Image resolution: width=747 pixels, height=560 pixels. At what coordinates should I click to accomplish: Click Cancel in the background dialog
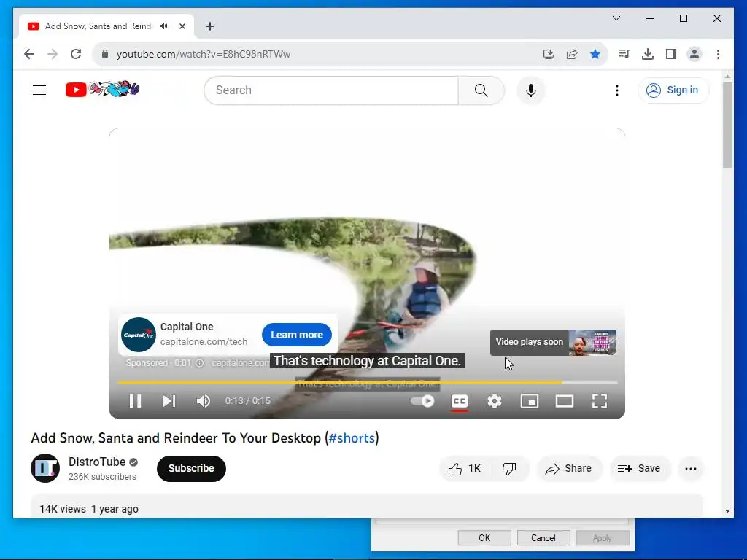543,537
